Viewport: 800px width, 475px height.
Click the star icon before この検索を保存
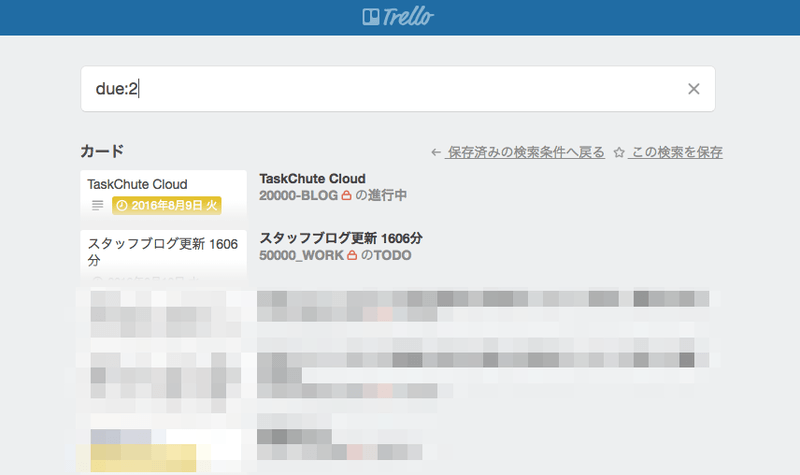point(619,152)
